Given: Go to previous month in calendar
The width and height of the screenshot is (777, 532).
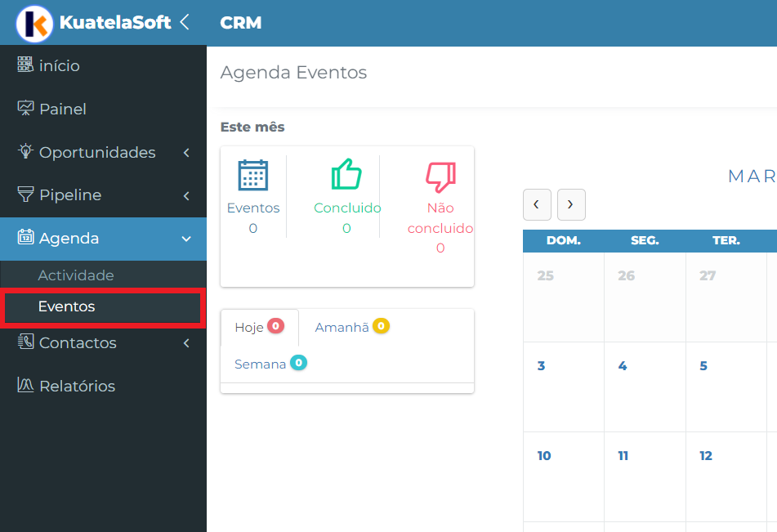Looking at the screenshot, I should pos(537,204).
